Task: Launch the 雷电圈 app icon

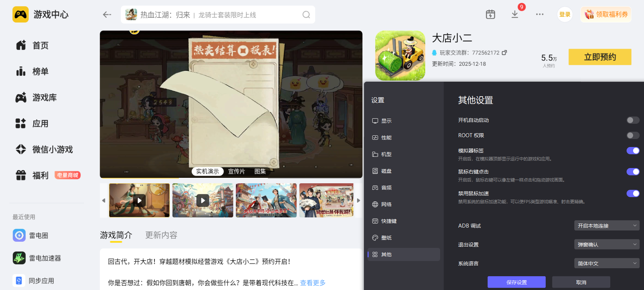Action: (x=19, y=235)
